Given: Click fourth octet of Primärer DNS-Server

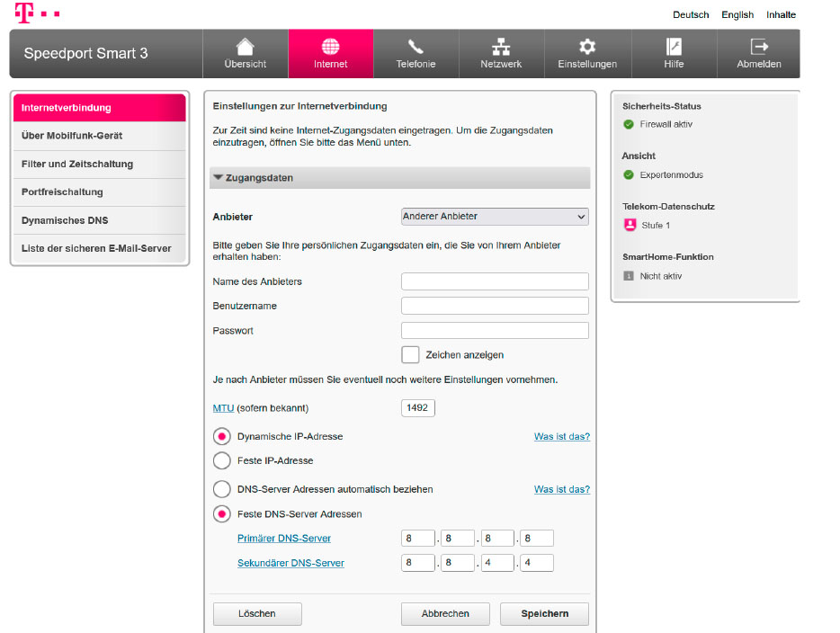Looking at the screenshot, I should pyautogui.click(x=537, y=539).
